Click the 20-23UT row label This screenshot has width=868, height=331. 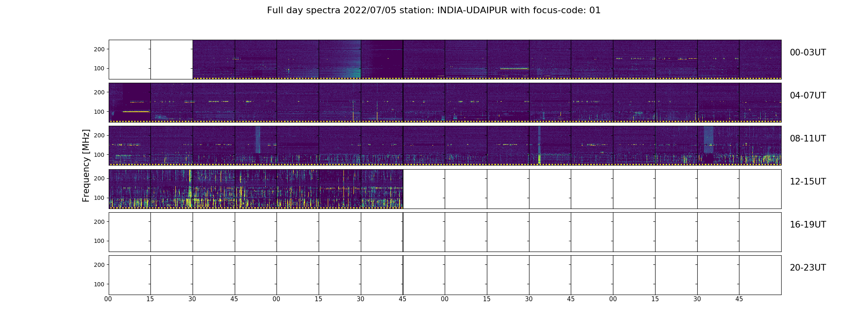click(x=808, y=268)
